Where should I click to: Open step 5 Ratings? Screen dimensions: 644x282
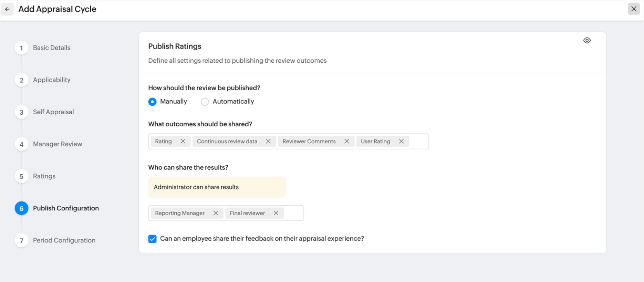point(44,176)
